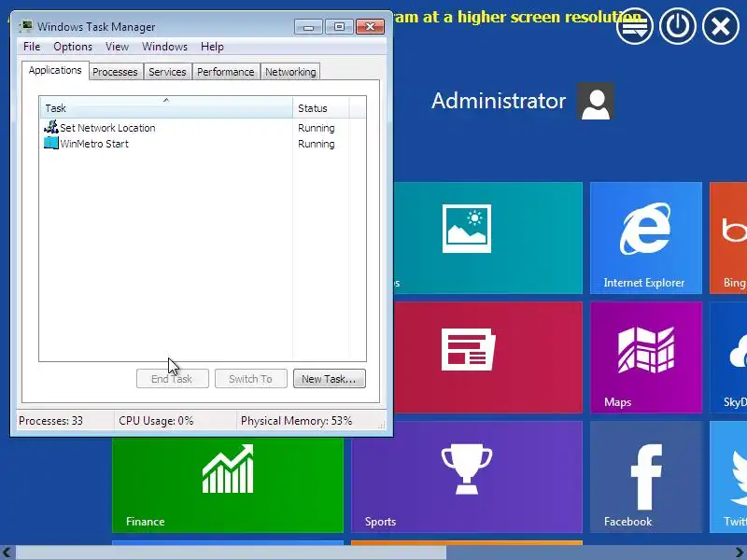The width and height of the screenshot is (747, 560).
Task: Open the Internet Explorer tile
Action: coord(645,238)
